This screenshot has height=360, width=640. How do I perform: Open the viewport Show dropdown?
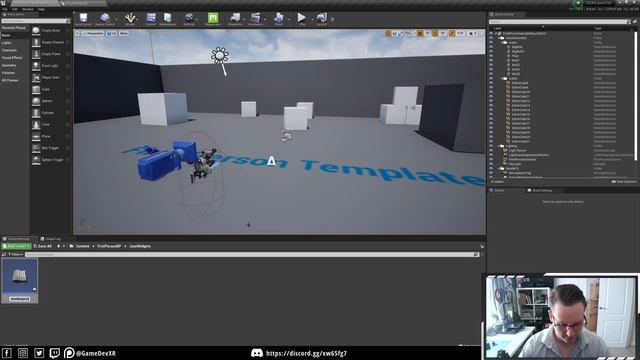pos(124,33)
